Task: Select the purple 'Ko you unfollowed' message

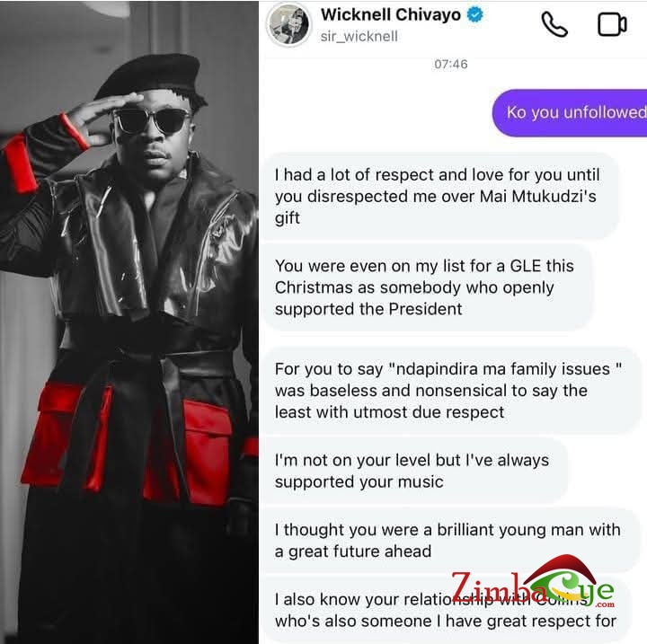Action: click(x=570, y=112)
